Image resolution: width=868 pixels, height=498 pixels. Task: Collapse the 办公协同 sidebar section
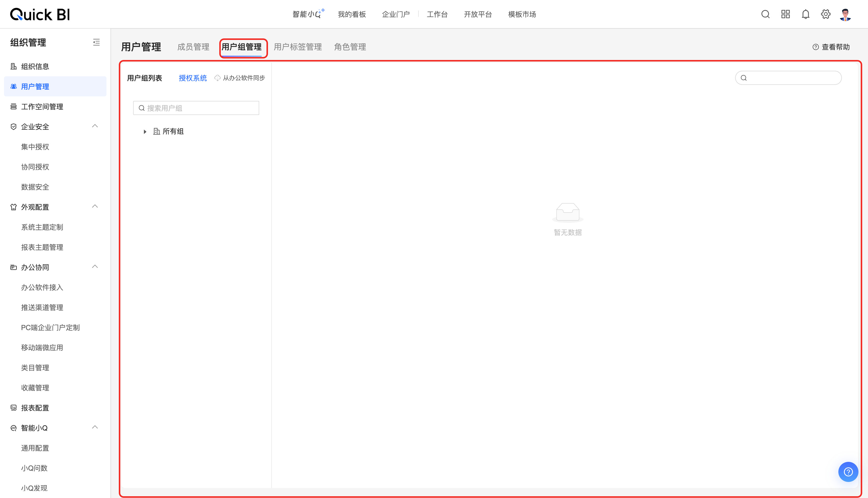(95, 267)
